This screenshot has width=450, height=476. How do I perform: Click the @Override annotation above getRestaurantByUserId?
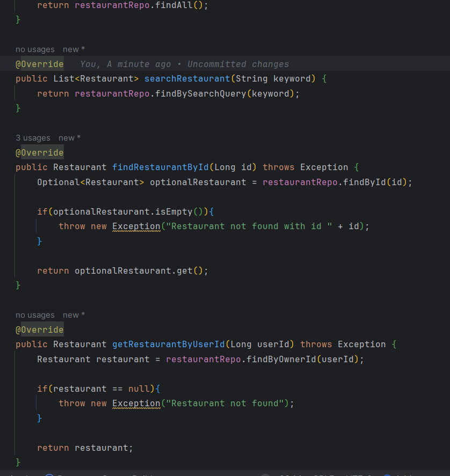40,330
